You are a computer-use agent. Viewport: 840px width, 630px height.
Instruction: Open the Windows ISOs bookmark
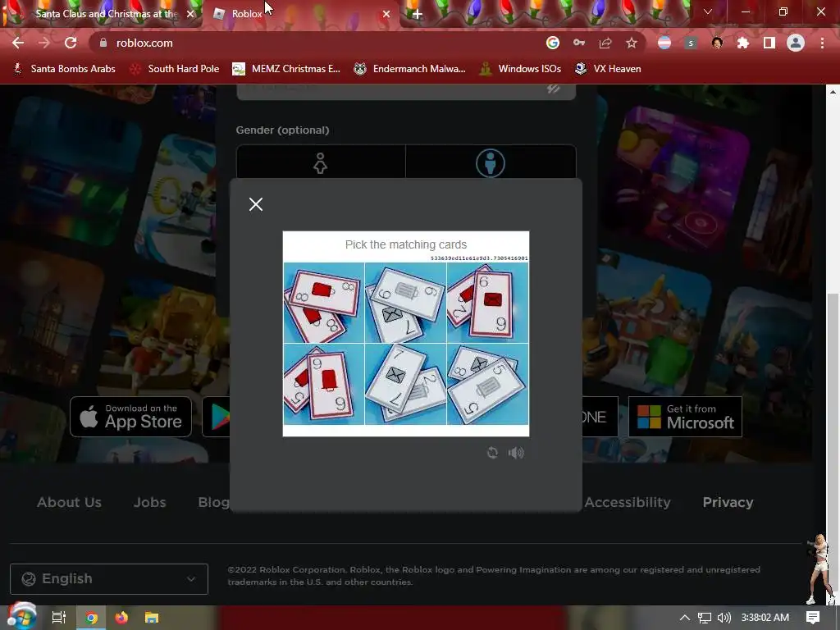point(520,69)
